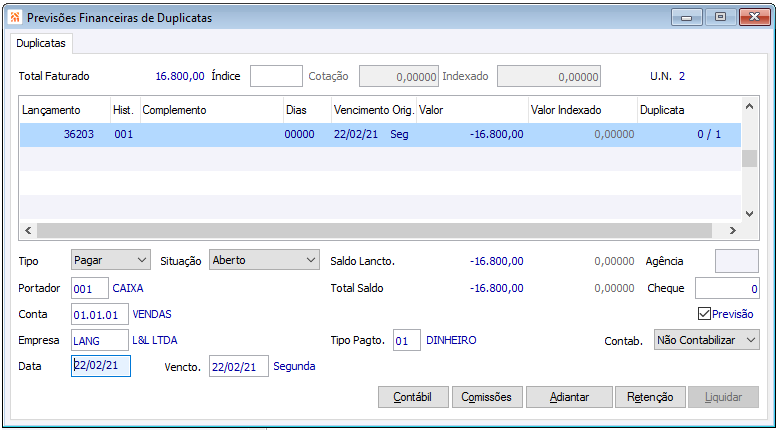The image size is (777, 430).
Task: Click the horizontal scrollbar left arrow
Action: [28, 230]
